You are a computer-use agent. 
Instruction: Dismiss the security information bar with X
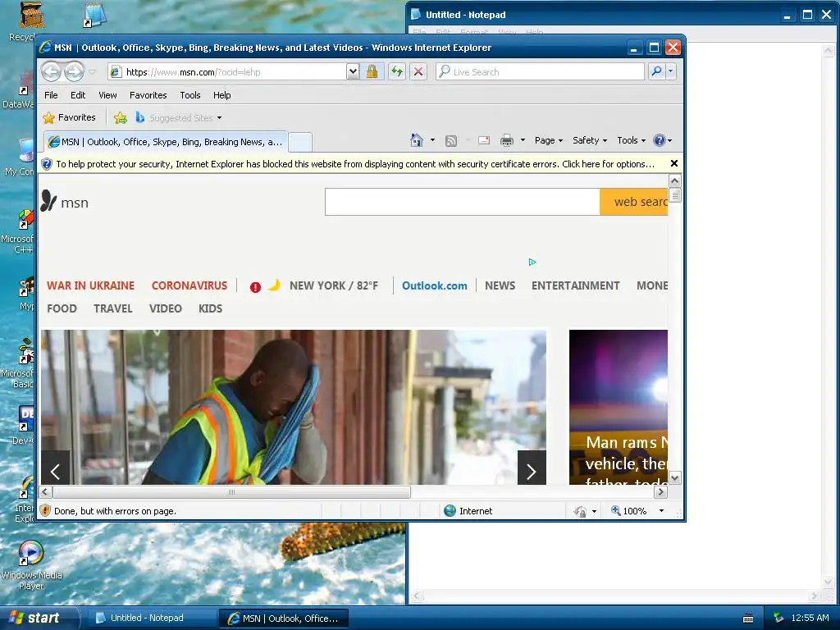click(x=674, y=163)
